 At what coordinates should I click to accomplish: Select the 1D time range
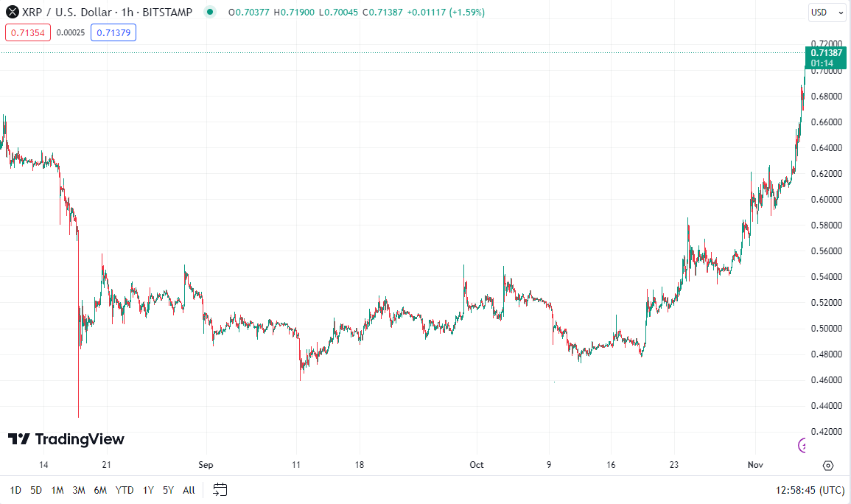click(x=15, y=490)
